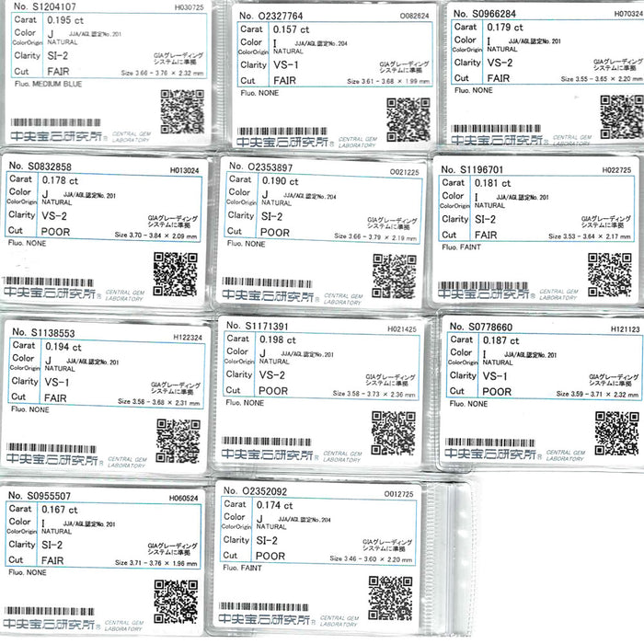This screenshot has width=644, height=644.
Task: Click the QR code on card S1171391
Action: pyautogui.click(x=394, y=433)
